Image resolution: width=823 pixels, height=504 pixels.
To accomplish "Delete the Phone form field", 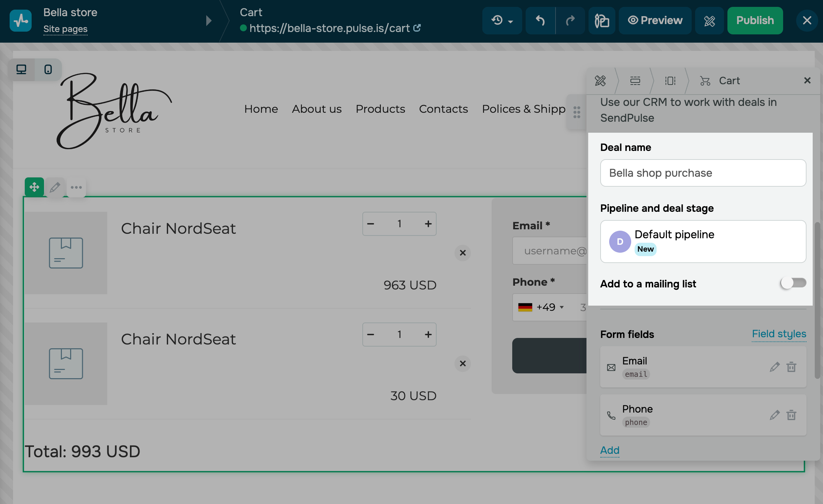I will point(791,415).
